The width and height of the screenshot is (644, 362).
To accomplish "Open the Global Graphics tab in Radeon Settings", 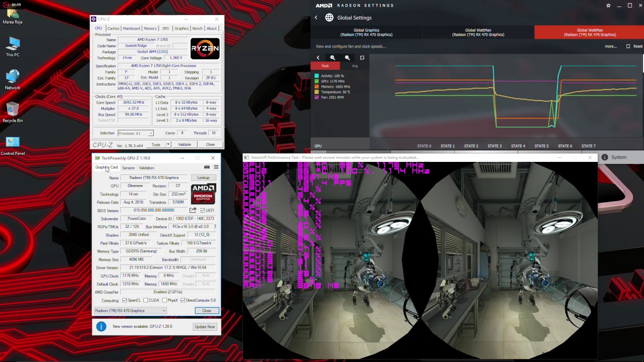I will coord(366,32).
